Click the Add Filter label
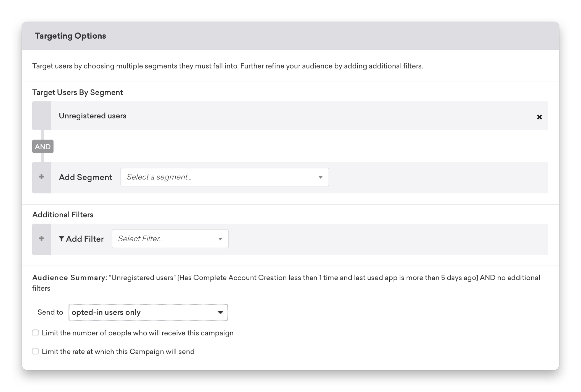This screenshot has height=392, width=581. point(84,239)
